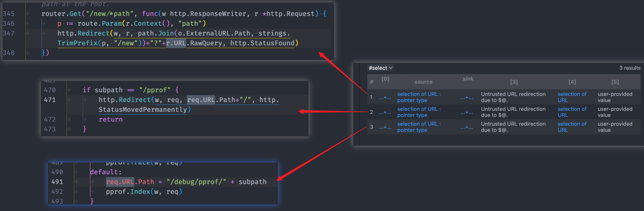
Task: Click 'o.ExternalURL.Path' inside path.Join
Action: click(214, 33)
